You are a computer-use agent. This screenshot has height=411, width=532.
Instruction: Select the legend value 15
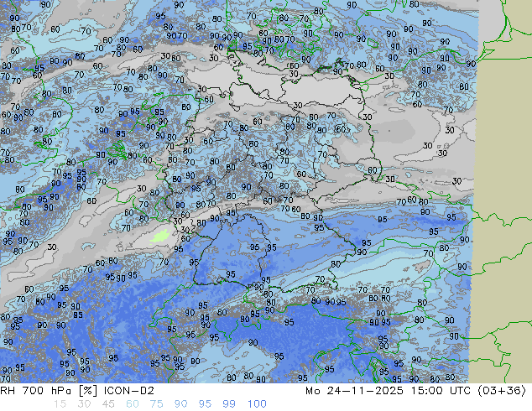60,404
